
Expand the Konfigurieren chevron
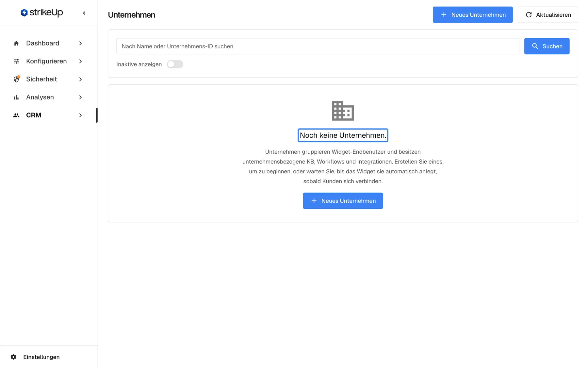click(x=80, y=61)
